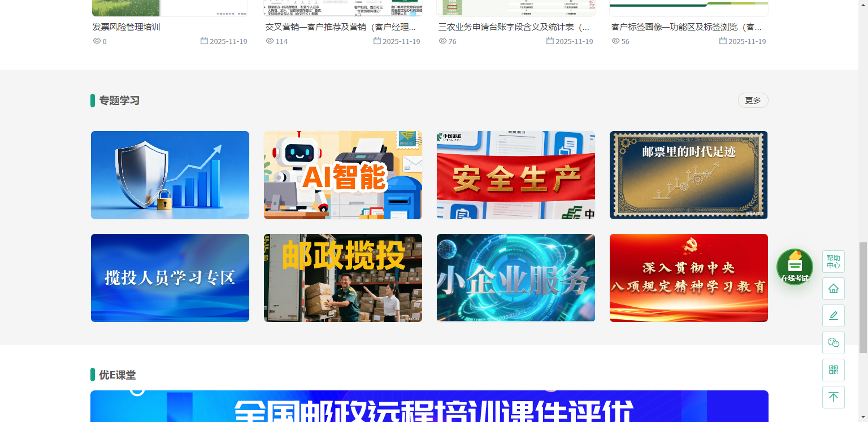Click the 更多 button beside 专题学习
This screenshot has width=868, height=422.
coord(753,100)
